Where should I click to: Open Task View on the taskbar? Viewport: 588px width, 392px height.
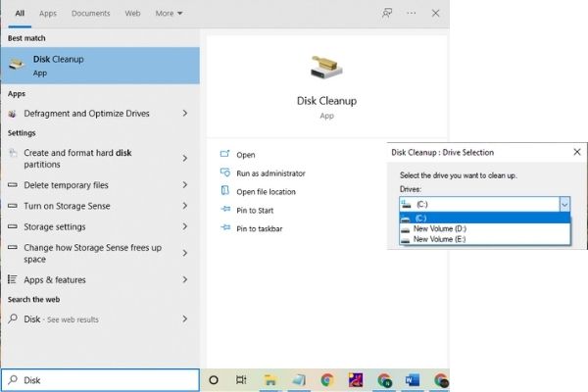pos(241,380)
